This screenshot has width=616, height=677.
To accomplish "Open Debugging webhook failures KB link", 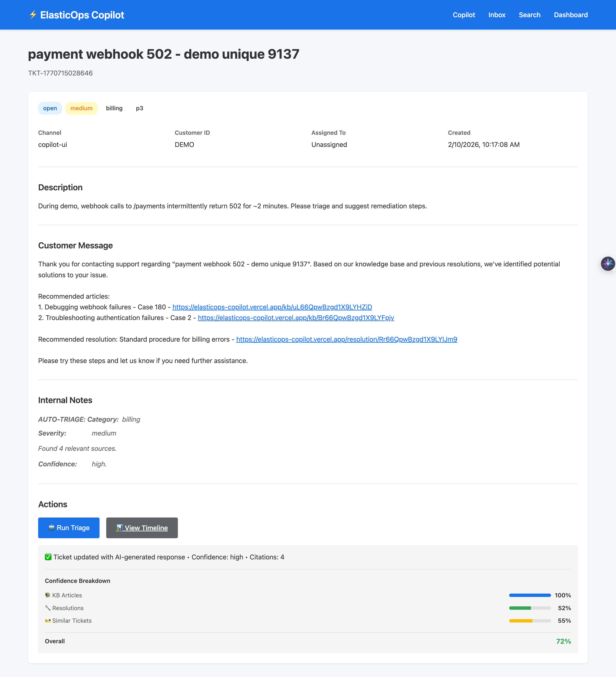I will point(272,307).
